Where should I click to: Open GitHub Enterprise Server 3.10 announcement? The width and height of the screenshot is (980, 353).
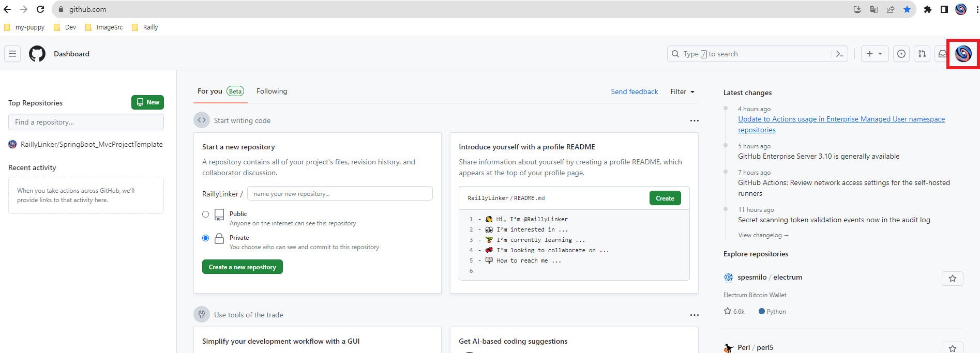coord(819,156)
